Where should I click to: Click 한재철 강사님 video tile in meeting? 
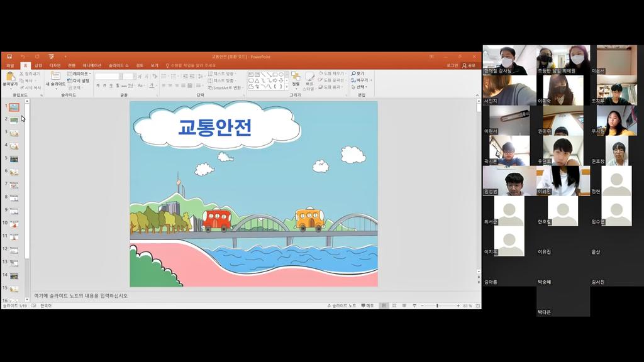pyautogui.click(x=509, y=60)
